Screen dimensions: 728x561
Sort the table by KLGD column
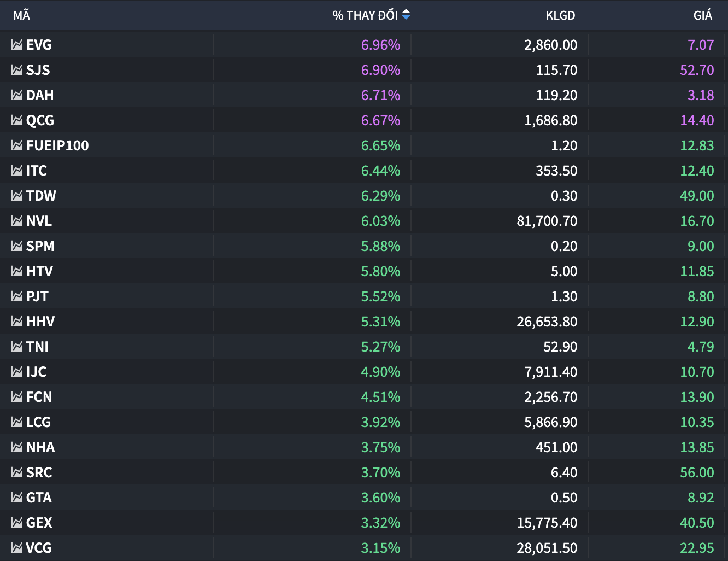pyautogui.click(x=560, y=15)
